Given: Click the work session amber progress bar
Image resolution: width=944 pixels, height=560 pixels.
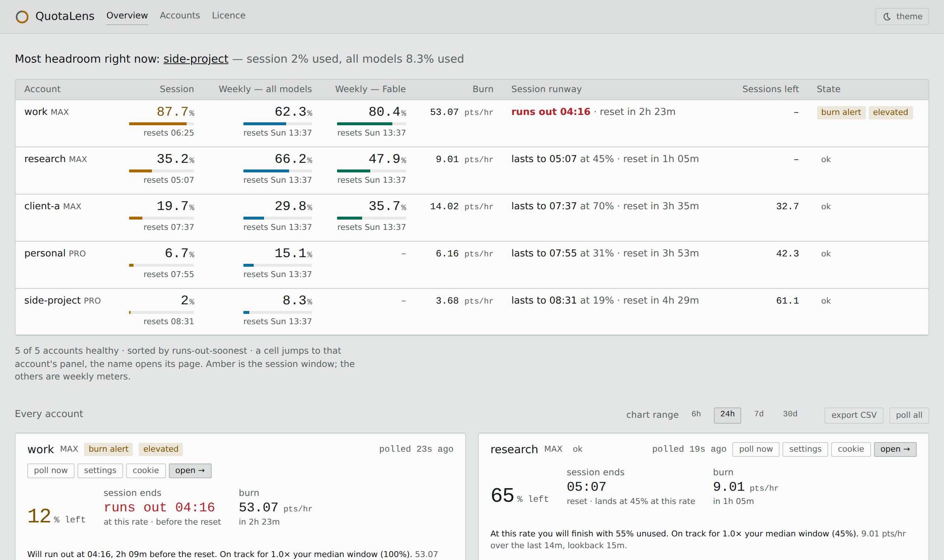Looking at the screenshot, I should [161, 124].
